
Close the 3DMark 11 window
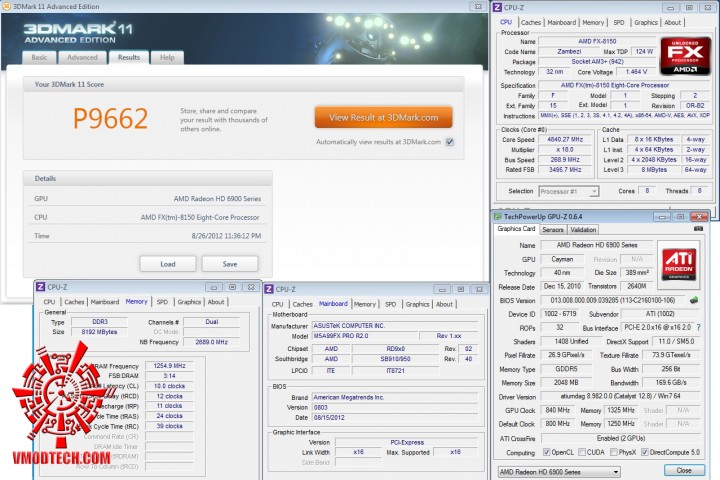click(478, 6)
